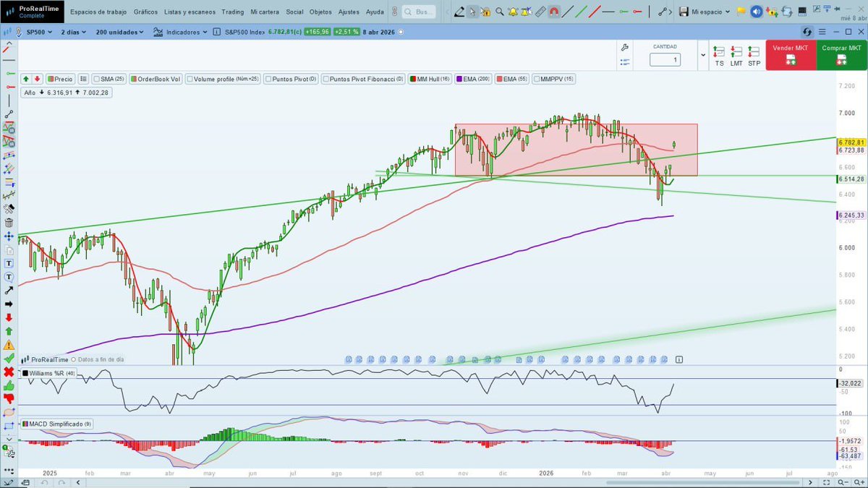Open the Trading menu
Viewport: 868px width, 488px height.
[x=232, y=12]
